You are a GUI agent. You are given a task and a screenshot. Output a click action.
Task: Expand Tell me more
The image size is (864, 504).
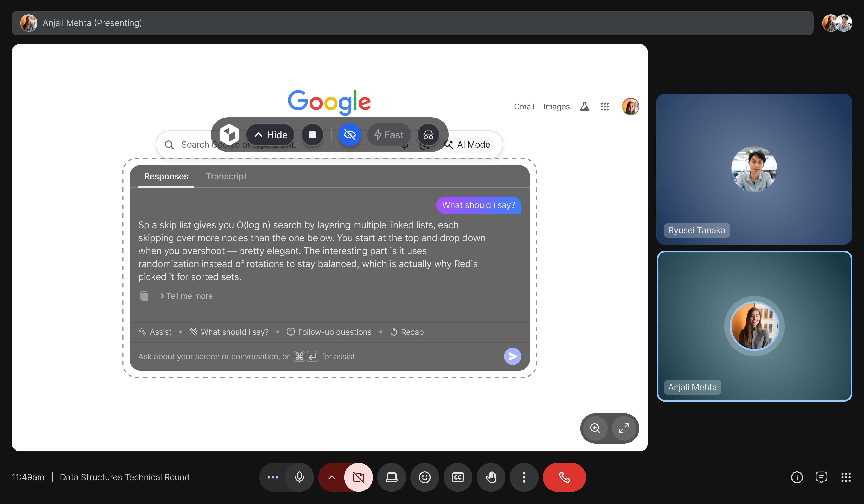click(x=186, y=296)
